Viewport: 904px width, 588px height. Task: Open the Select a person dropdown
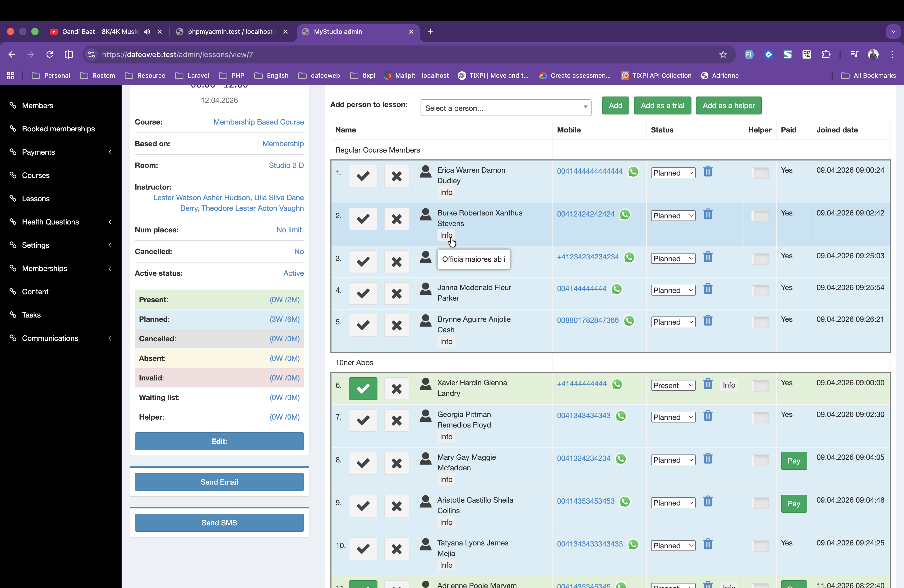(x=506, y=108)
